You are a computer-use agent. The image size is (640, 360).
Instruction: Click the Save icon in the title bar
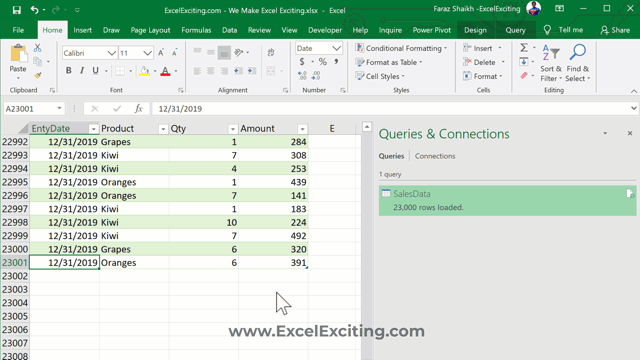pos(17,10)
